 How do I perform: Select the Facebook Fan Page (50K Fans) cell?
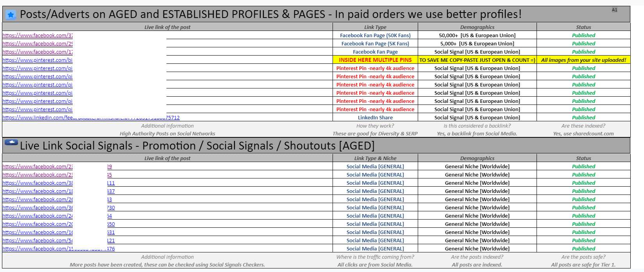375,35
